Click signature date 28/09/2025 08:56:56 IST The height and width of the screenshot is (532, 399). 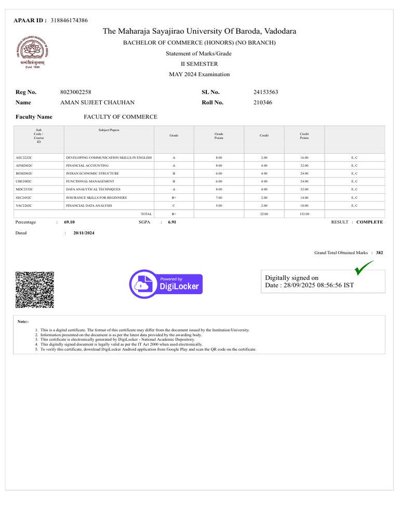[x=318, y=285]
